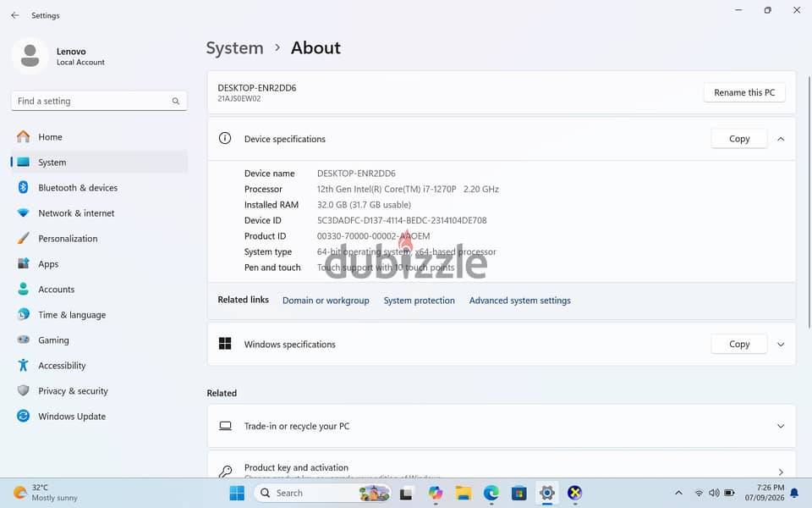Focus the Find a setting field
The image size is (812, 508).
pos(99,101)
